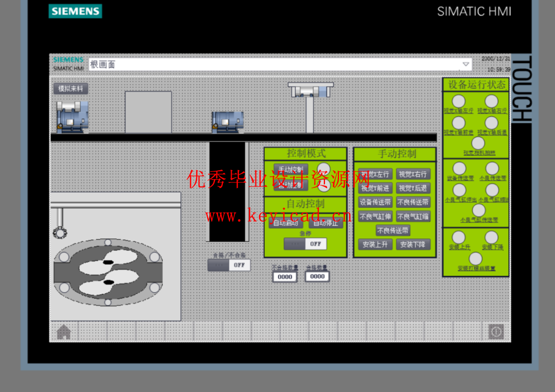Click the 不良气缸伸 manual button
This screenshot has width=555, height=392.
375,217
